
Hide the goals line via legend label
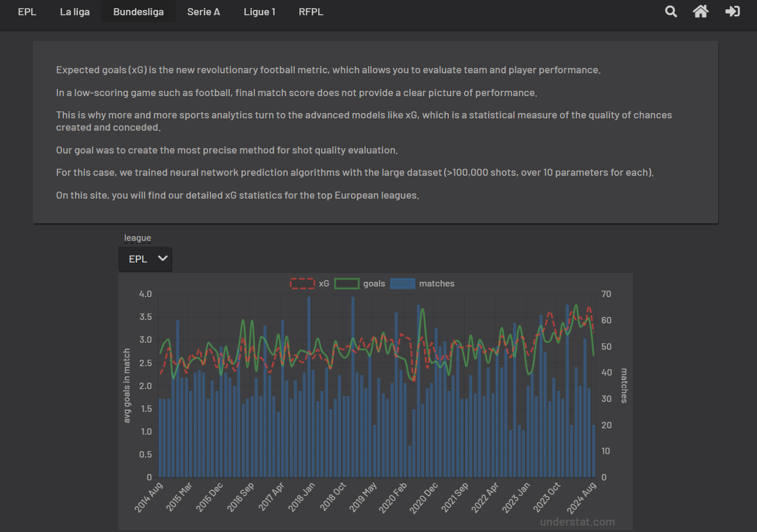tap(374, 284)
